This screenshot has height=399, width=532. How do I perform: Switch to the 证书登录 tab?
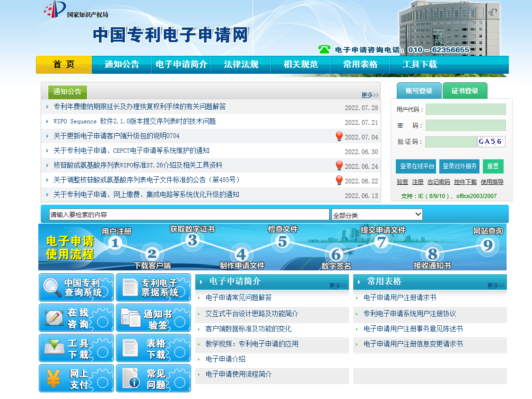click(x=464, y=91)
